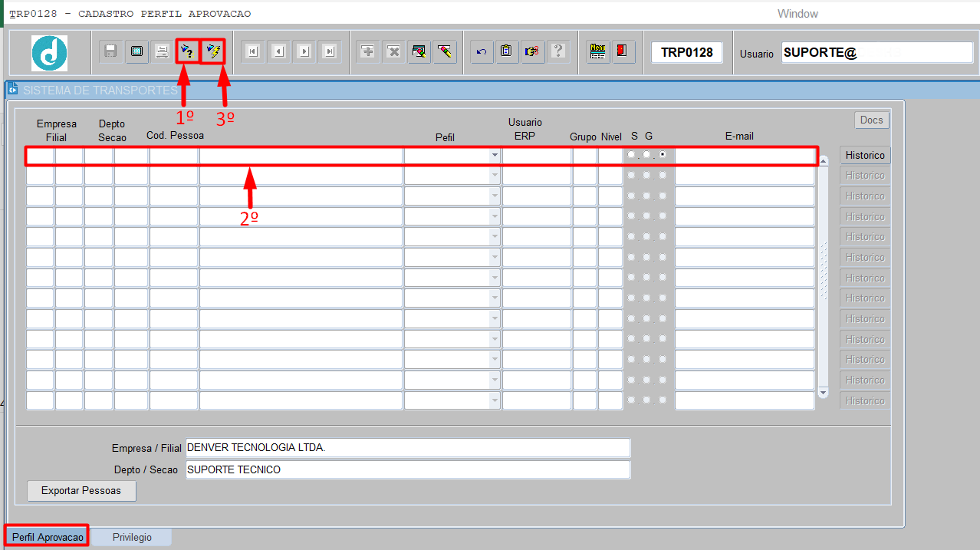Click the Enter Query toolbar icon
Image resolution: width=980 pixels, height=550 pixels.
pyautogui.click(x=186, y=51)
